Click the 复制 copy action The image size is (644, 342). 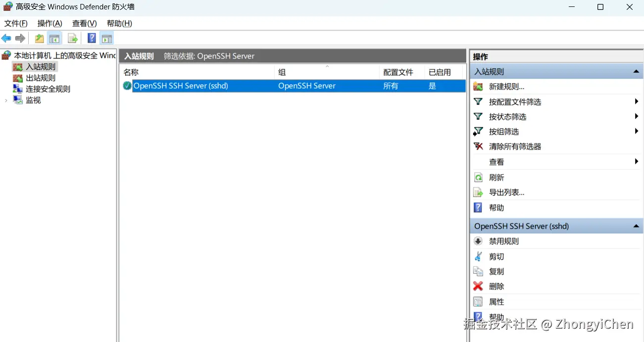(496, 271)
